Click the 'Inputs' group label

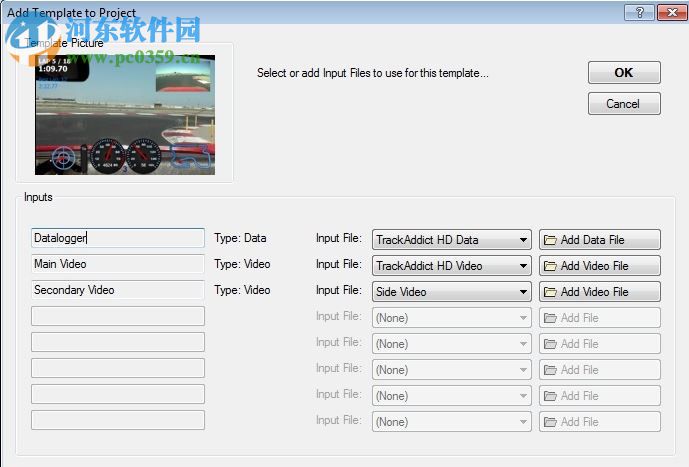point(38,197)
